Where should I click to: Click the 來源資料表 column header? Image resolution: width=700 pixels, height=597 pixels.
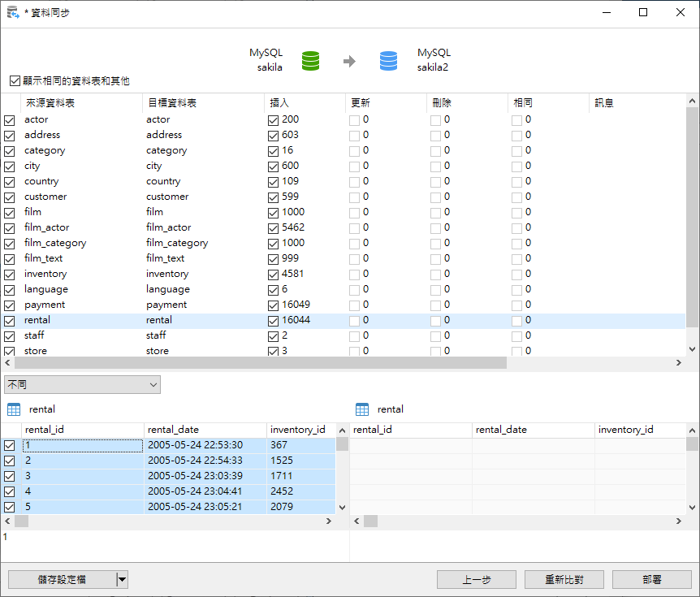click(50, 103)
